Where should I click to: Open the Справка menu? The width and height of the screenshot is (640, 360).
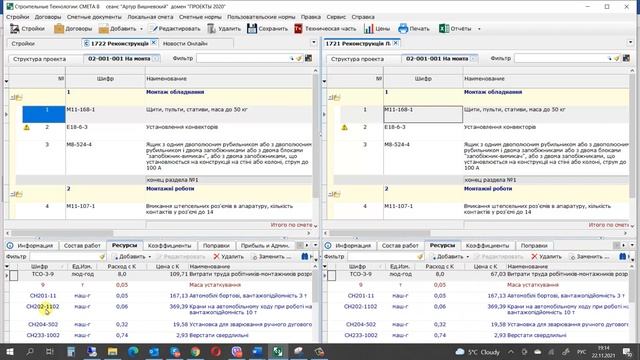(x=363, y=17)
